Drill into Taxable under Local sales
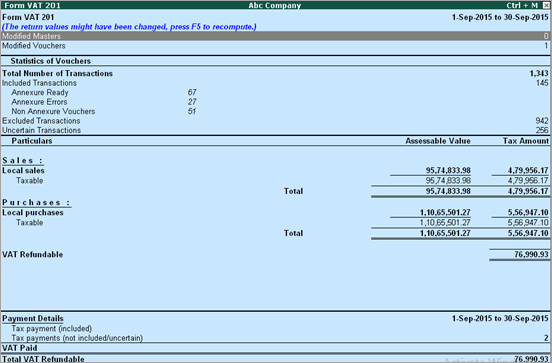 [x=275, y=181]
